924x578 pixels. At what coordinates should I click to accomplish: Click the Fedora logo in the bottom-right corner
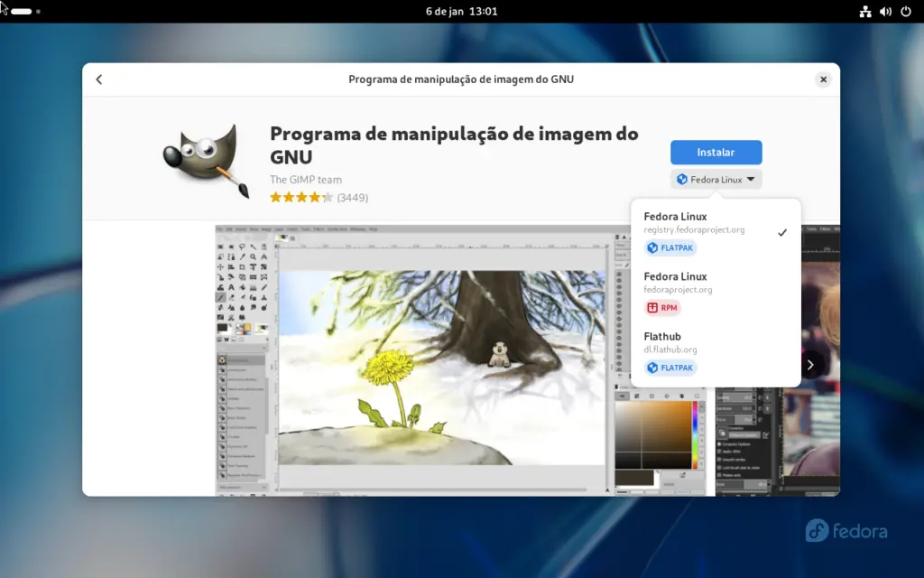point(846,531)
